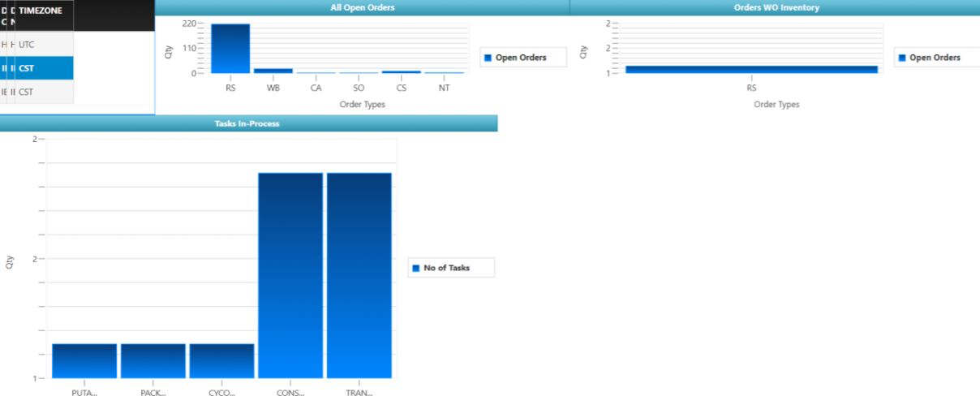
Task: Click Order Types title under All Open Orders
Action: click(363, 104)
